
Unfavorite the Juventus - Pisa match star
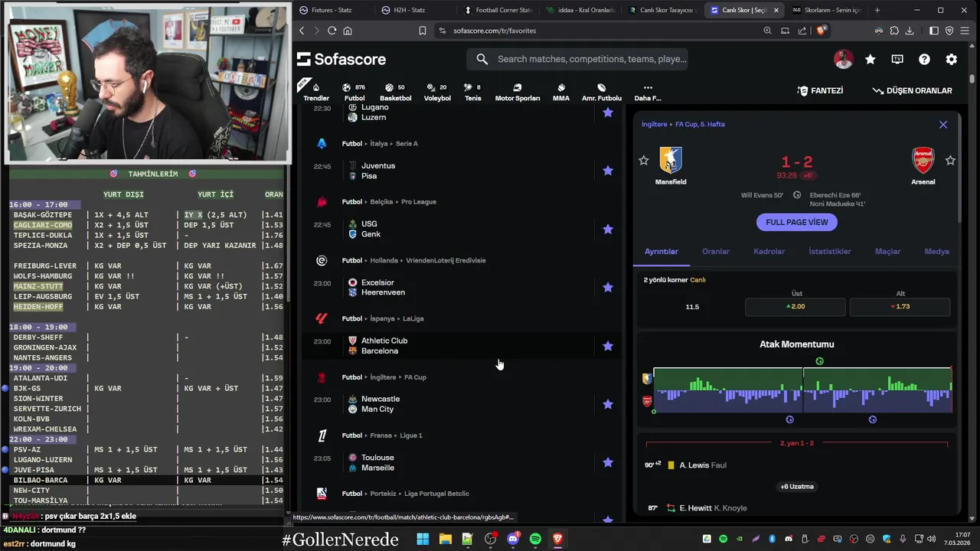608,171
